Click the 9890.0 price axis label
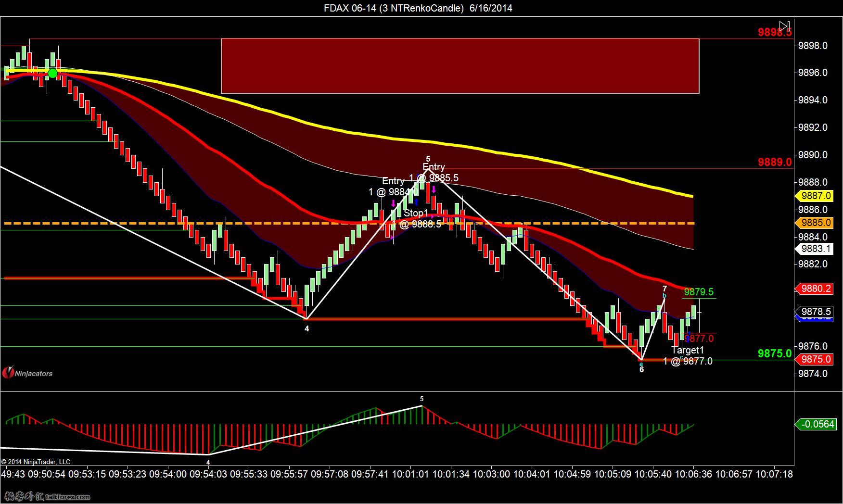Viewport: 843px width, 504px height. [x=813, y=155]
